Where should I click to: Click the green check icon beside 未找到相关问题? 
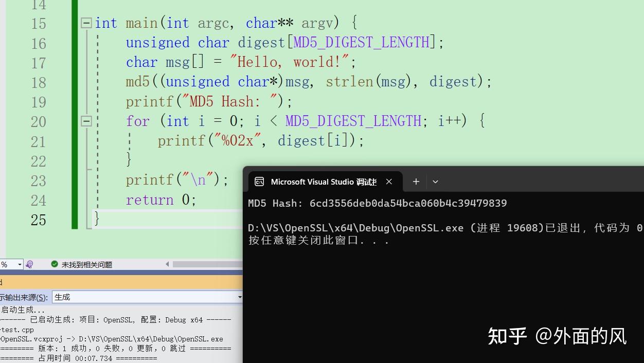coord(55,264)
